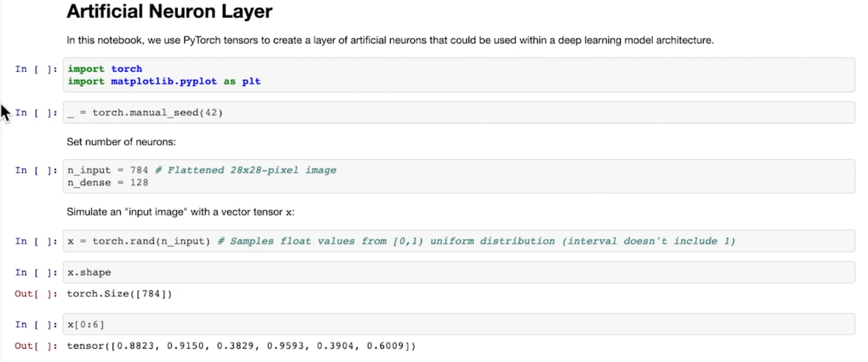Click the torch.Size([784]) output
868x362 pixels.
click(119, 294)
